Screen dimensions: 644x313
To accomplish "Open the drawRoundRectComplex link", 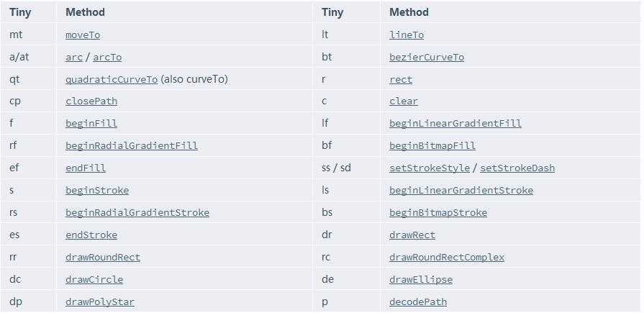I will click(x=447, y=258).
